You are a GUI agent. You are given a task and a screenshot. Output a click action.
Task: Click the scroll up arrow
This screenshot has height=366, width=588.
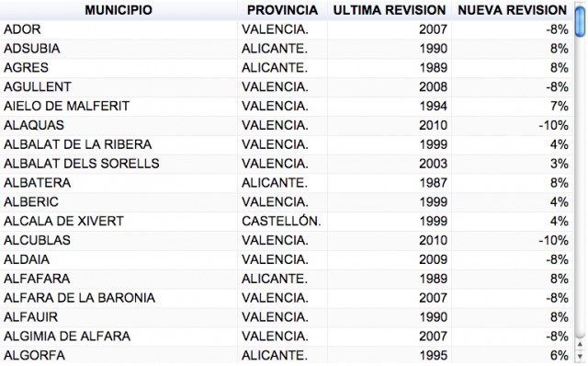580,344
